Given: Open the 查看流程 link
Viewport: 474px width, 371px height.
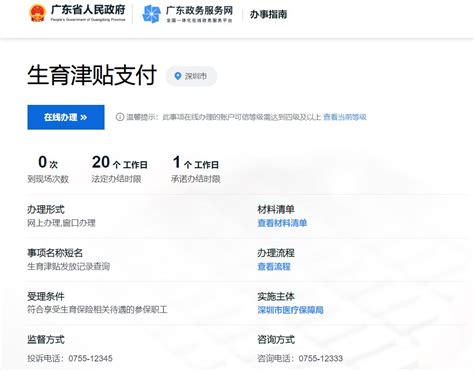Looking at the screenshot, I should click(274, 267).
